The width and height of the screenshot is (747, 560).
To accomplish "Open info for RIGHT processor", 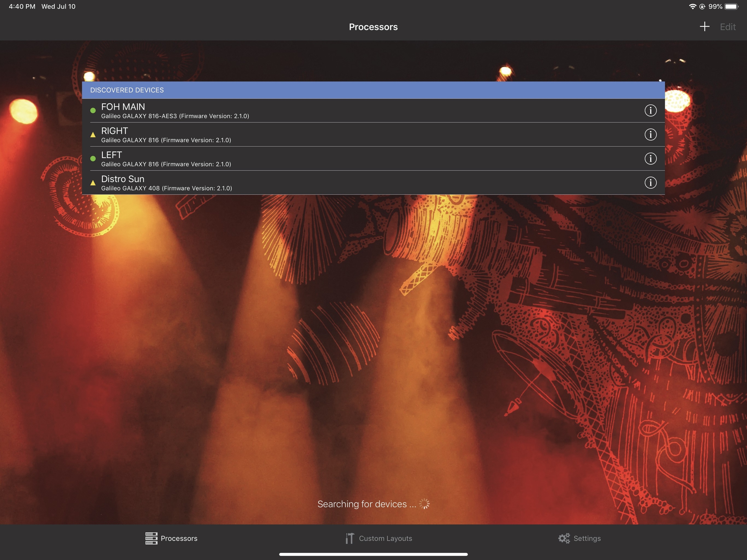I will click(650, 134).
